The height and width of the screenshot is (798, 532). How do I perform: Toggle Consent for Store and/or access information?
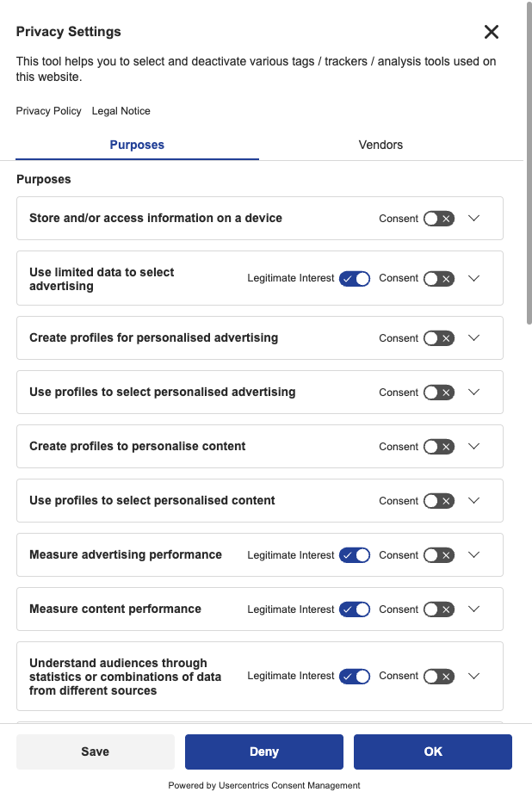(x=439, y=219)
